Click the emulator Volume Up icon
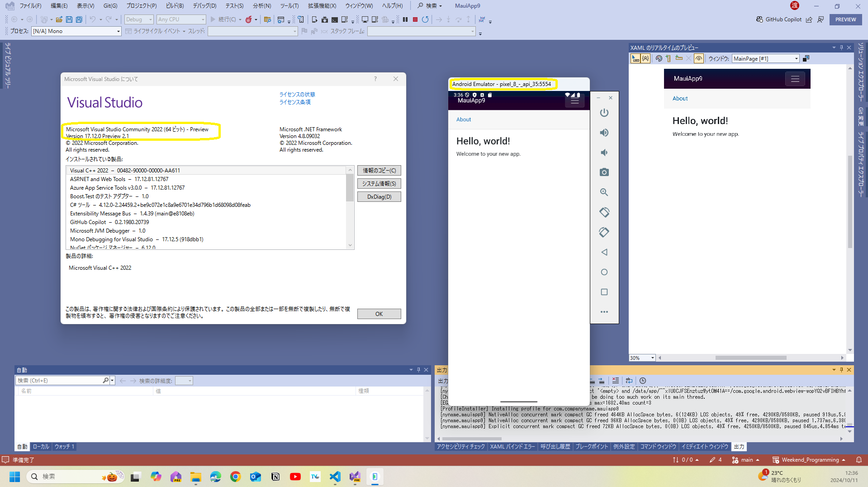 [604, 133]
